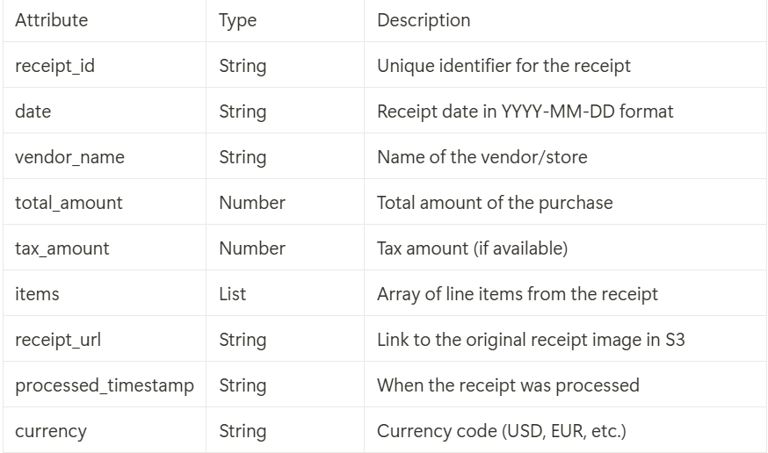Click the total_amount attribute cell
The image size is (768, 453).
[69, 203]
